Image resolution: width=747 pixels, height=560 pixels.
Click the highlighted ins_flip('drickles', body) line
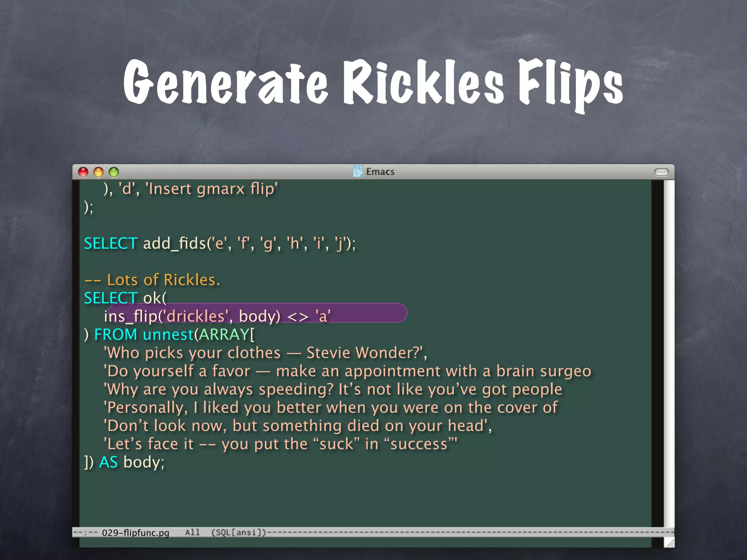pos(217,316)
